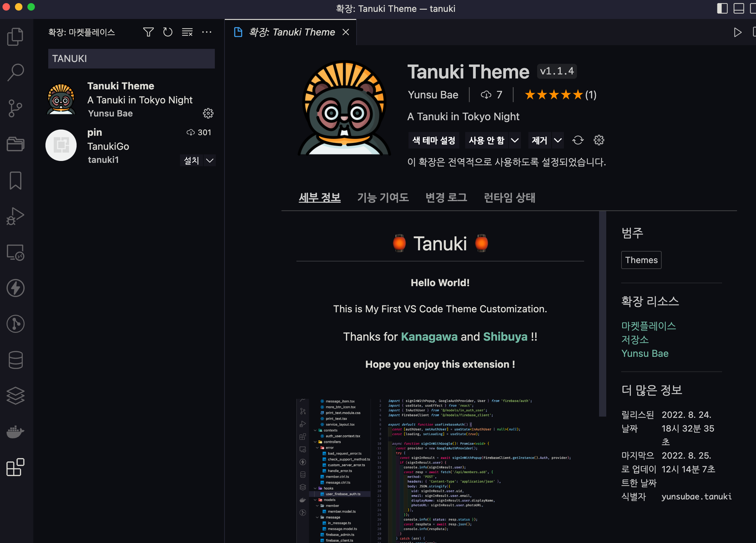
Task: Switch to the 변경 로그 tab
Action: pos(446,196)
